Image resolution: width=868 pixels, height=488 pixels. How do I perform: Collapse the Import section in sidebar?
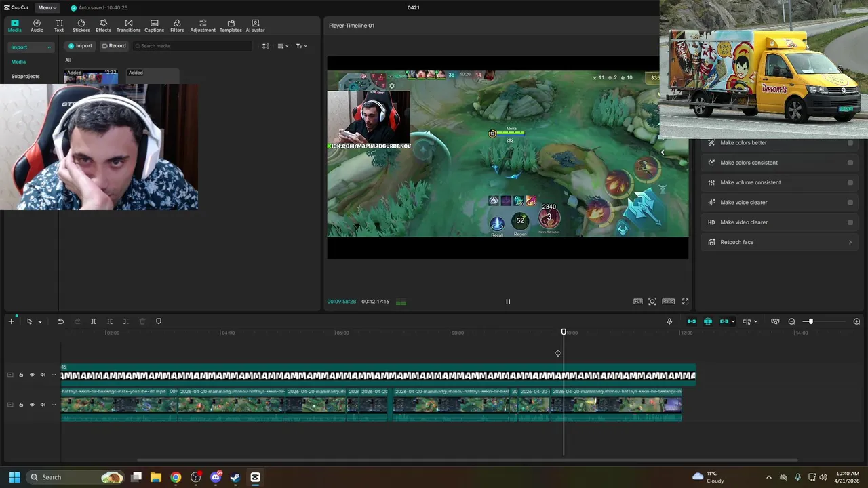click(x=49, y=47)
